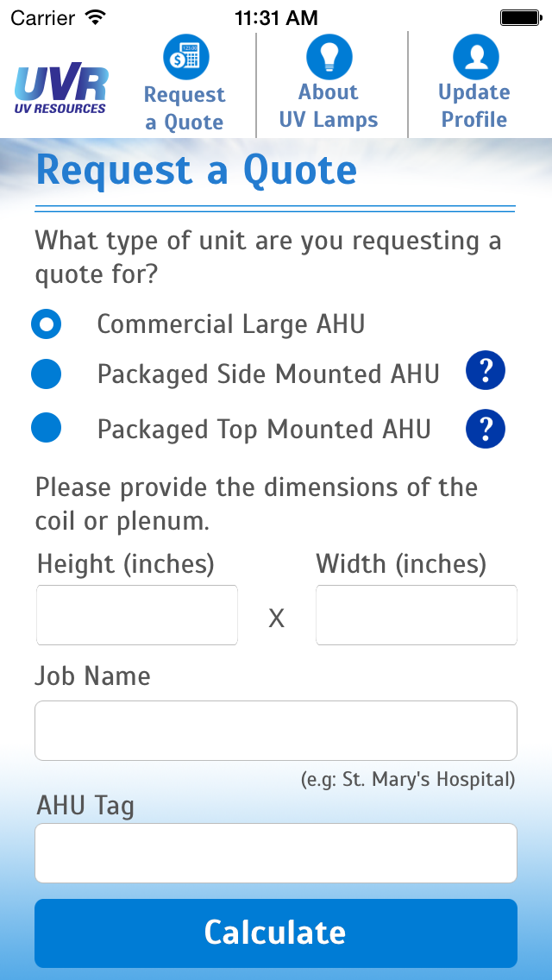Select Packaged Top Mounted AHU radio option
552x980 pixels.
pos(47,428)
